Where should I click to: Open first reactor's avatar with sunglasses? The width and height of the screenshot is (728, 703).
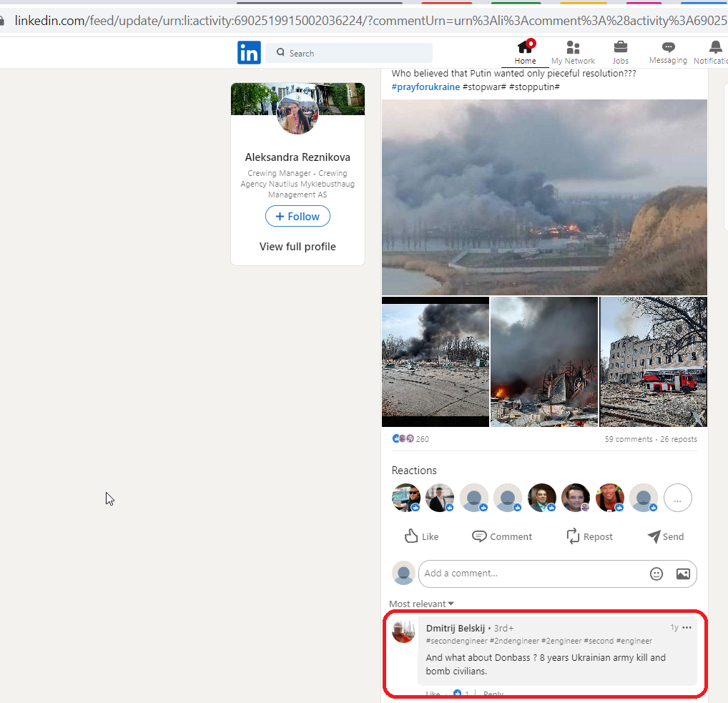click(x=405, y=498)
